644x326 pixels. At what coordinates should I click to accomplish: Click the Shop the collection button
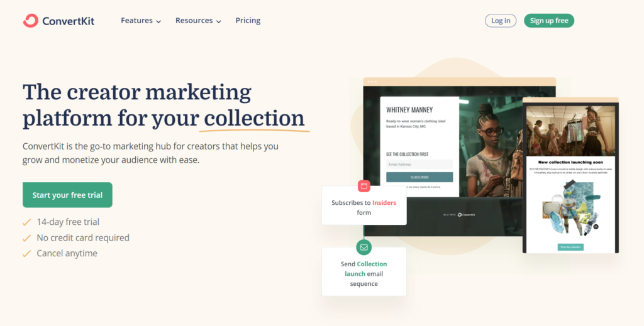(570, 247)
